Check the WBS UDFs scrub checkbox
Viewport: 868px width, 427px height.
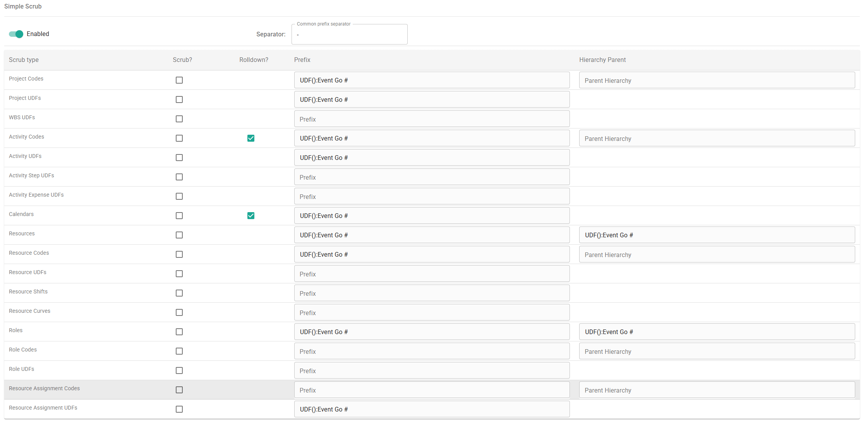point(179,119)
